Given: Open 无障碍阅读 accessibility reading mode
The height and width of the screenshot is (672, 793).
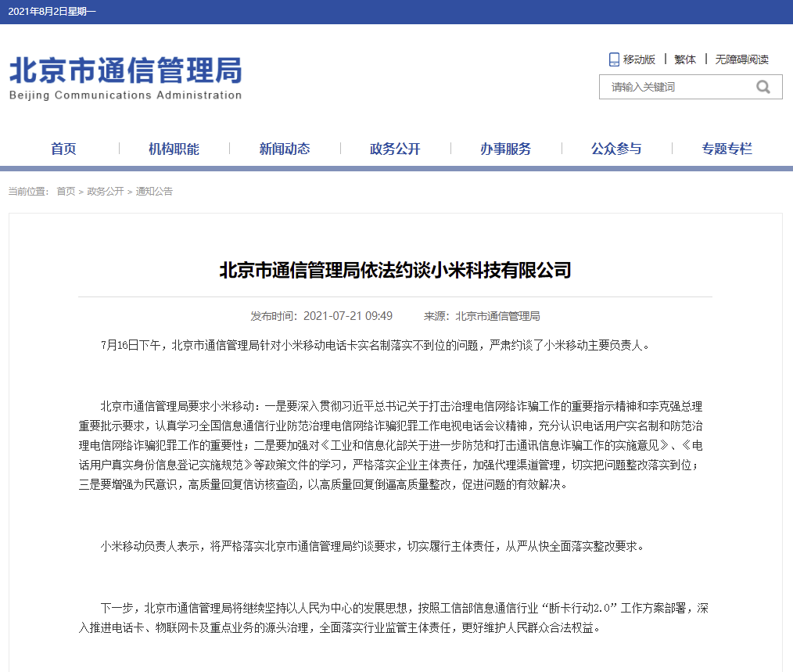Looking at the screenshot, I should [x=741, y=59].
